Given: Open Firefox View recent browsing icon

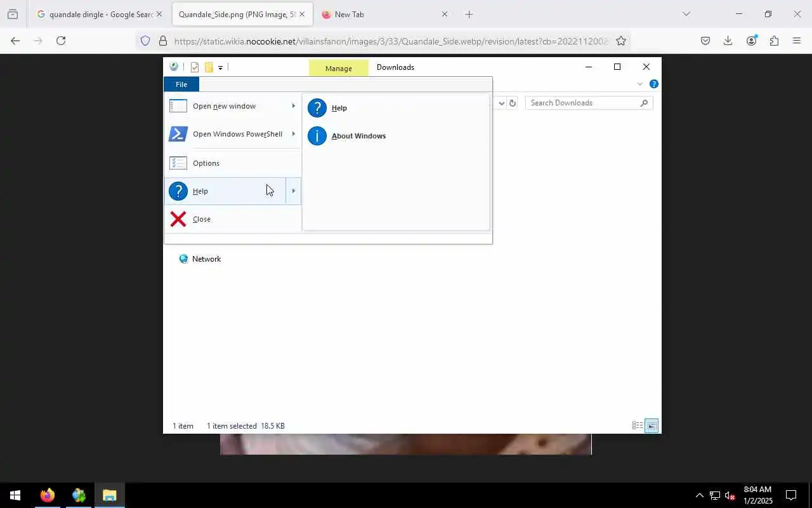Looking at the screenshot, I should click(12, 14).
